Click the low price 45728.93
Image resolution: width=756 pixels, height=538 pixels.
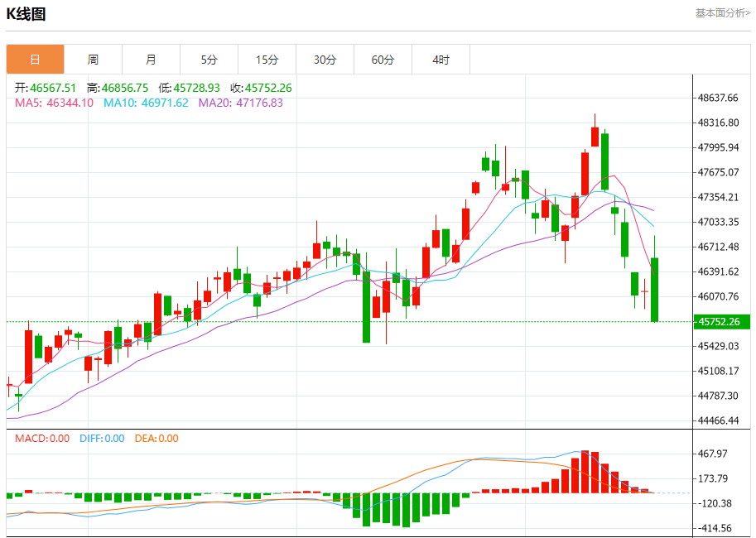(x=197, y=88)
